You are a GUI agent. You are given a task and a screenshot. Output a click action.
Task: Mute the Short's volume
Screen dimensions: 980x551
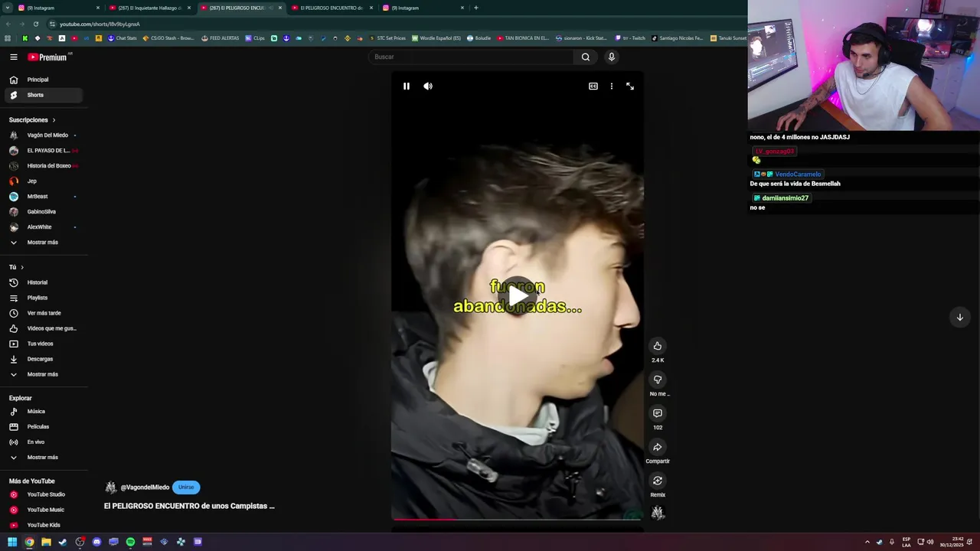tap(428, 86)
